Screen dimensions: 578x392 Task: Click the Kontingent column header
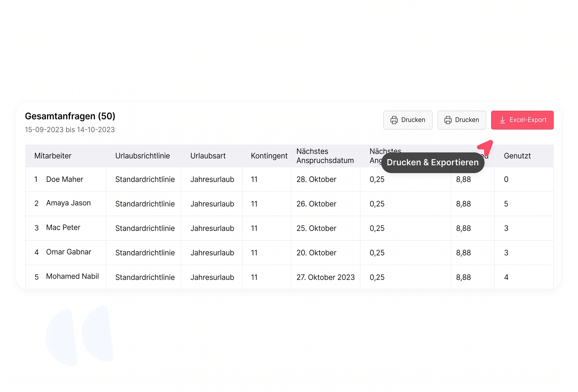click(x=269, y=156)
